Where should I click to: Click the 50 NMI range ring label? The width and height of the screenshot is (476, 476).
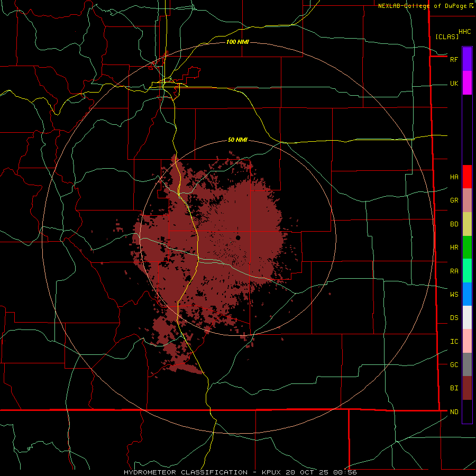point(237,140)
